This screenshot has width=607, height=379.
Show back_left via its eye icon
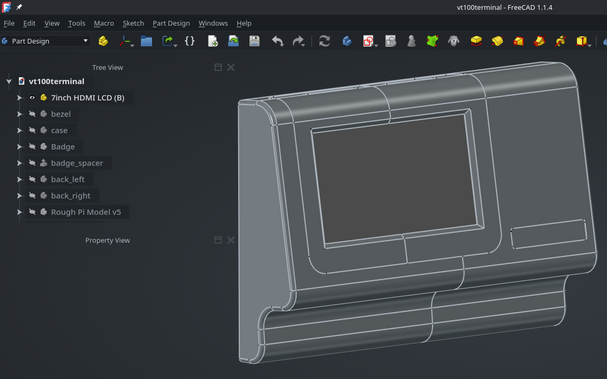click(x=32, y=179)
